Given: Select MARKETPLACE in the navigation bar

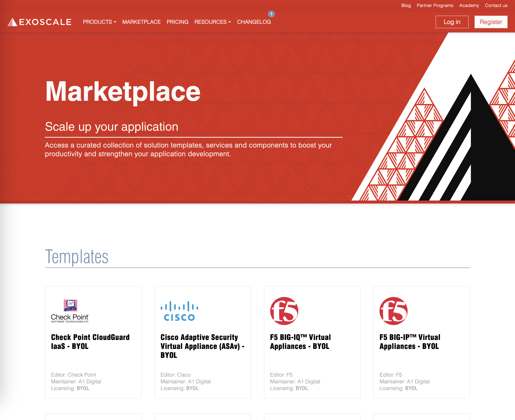Looking at the screenshot, I should 141,22.
